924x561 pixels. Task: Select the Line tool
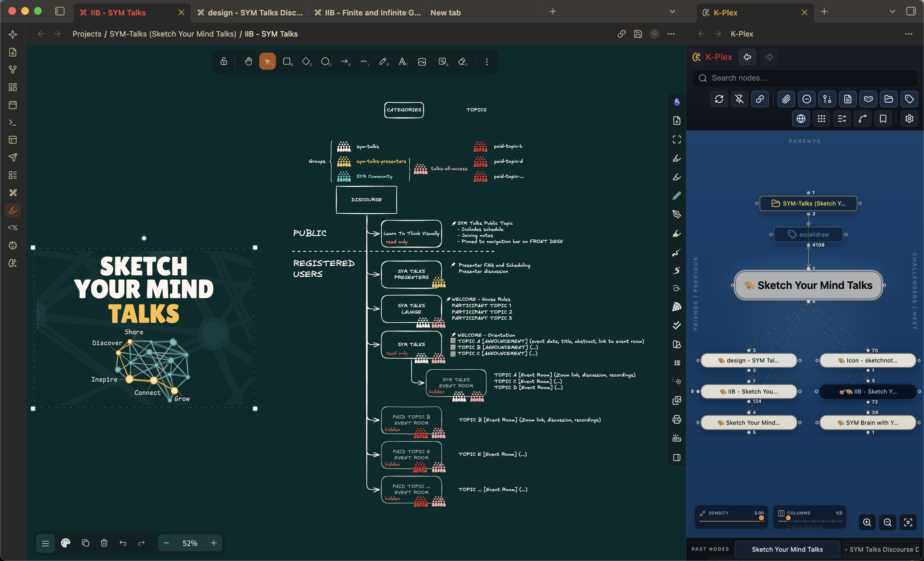tap(364, 62)
